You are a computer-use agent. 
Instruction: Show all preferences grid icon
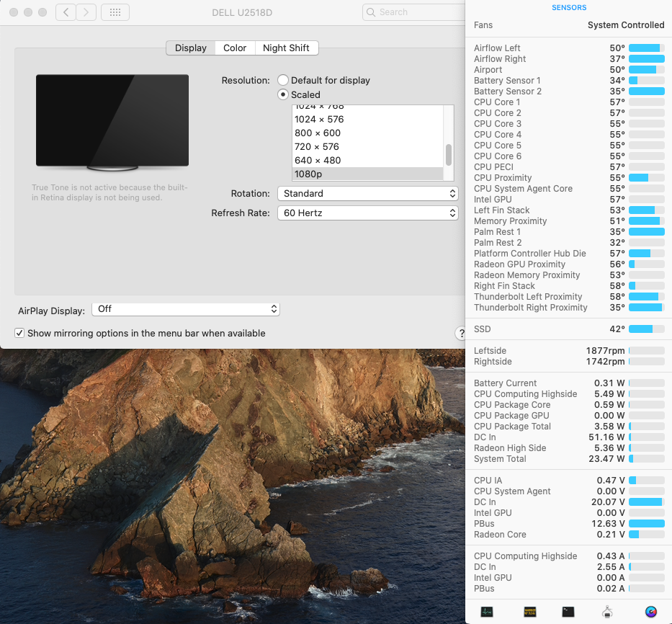click(x=115, y=12)
